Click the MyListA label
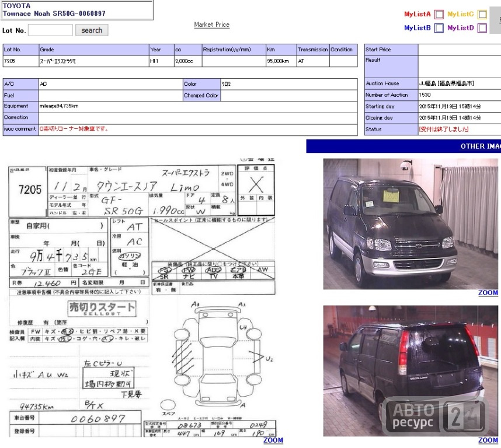The image size is (501, 448). (418, 14)
